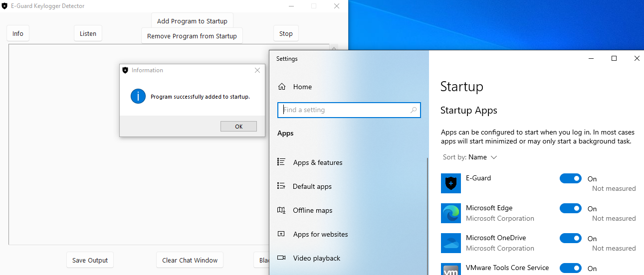Turn off E-Guard startup toggle

(x=571, y=178)
